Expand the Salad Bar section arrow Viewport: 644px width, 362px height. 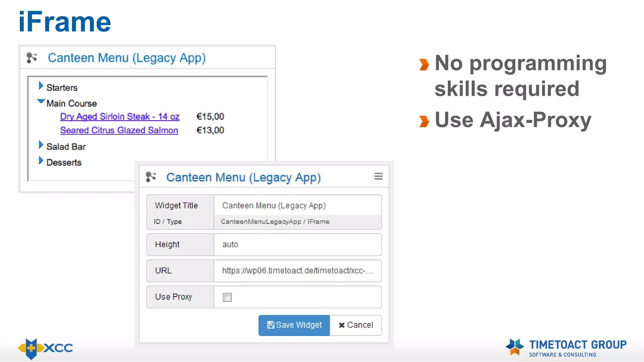(41, 145)
